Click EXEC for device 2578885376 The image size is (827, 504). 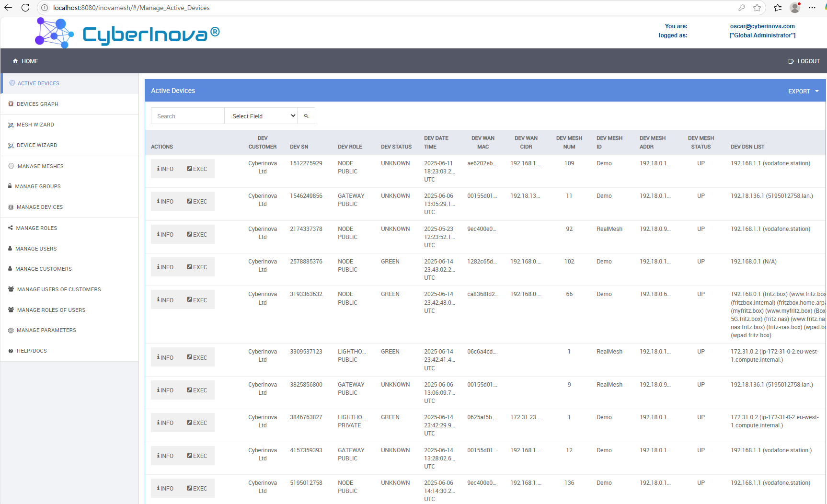(x=197, y=267)
